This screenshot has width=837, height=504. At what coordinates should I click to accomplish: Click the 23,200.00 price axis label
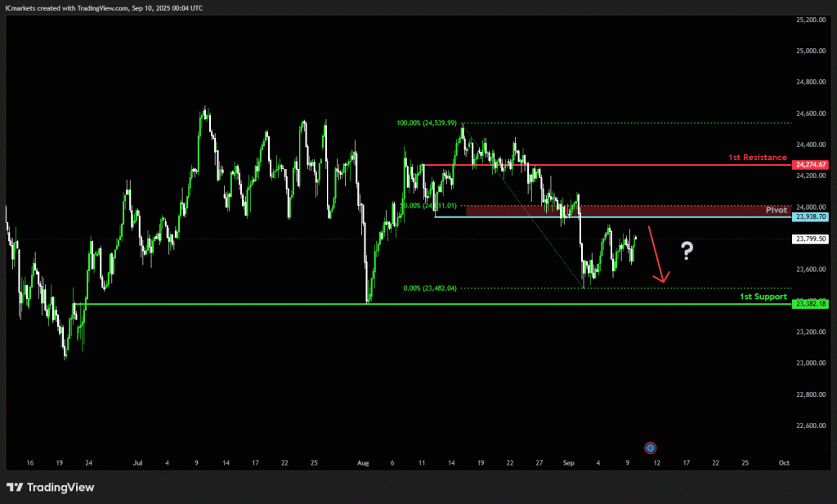pyautogui.click(x=811, y=332)
